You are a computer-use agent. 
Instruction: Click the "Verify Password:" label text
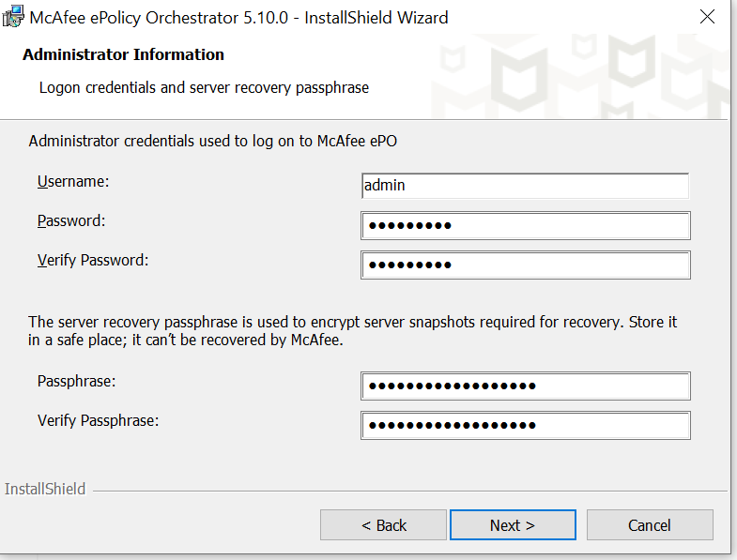tap(93, 260)
